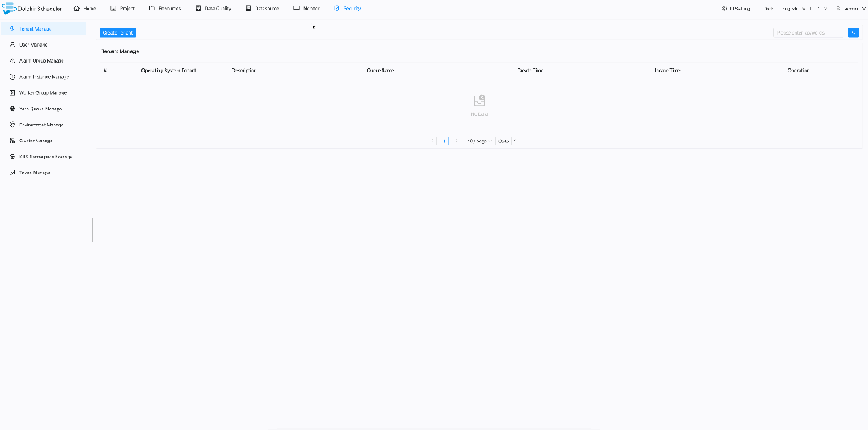
Task: Select Alarm Group Manage in sidebar
Action: [43, 61]
